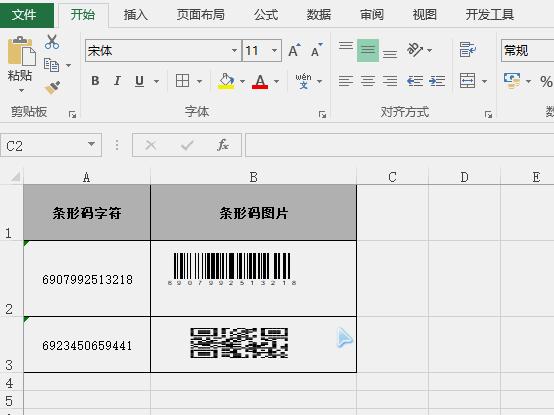The height and width of the screenshot is (415, 554).
Task: Switch to 插入 tab
Action: (x=135, y=15)
